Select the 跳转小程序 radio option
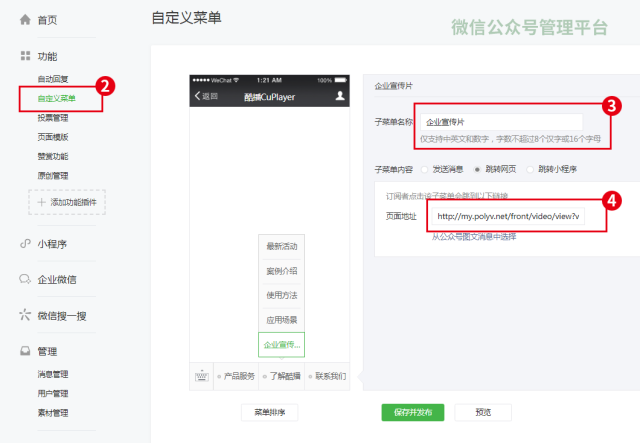This screenshot has height=443, width=640. (530, 169)
